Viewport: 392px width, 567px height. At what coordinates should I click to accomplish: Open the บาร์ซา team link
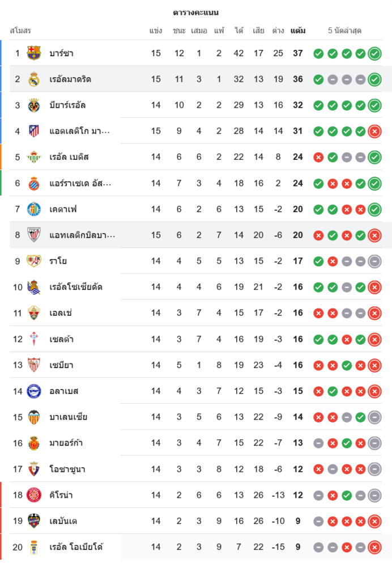pyautogui.click(x=61, y=53)
